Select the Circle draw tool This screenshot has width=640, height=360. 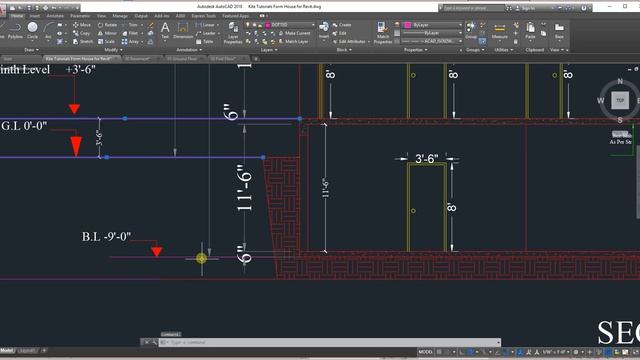click(32, 31)
